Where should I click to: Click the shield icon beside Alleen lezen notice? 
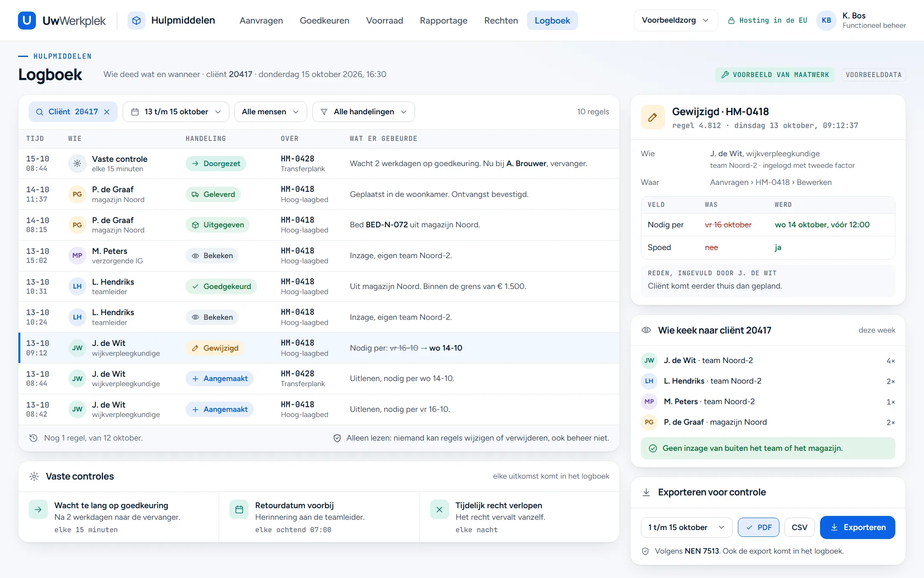337,438
